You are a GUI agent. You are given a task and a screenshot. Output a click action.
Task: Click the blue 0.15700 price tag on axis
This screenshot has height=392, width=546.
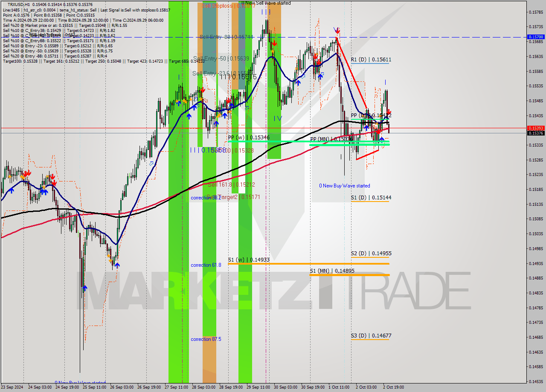click(x=536, y=37)
